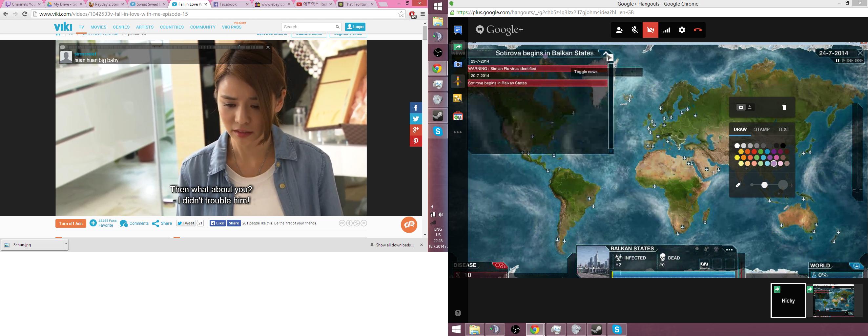Open the Capture camera app in Hangouts sidebar
This screenshot has height=336, width=868.
[458, 64]
